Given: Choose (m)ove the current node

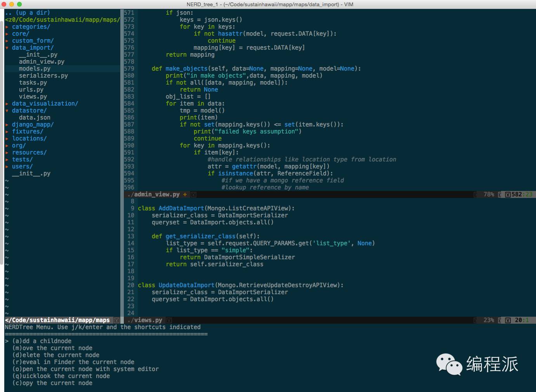Looking at the screenshot, I should pos(52,348).
